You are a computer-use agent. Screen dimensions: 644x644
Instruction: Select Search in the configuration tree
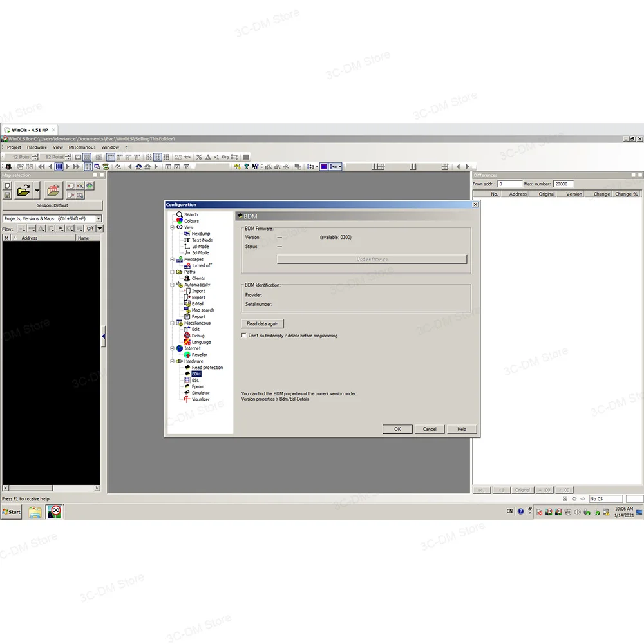tap(191, 214)
